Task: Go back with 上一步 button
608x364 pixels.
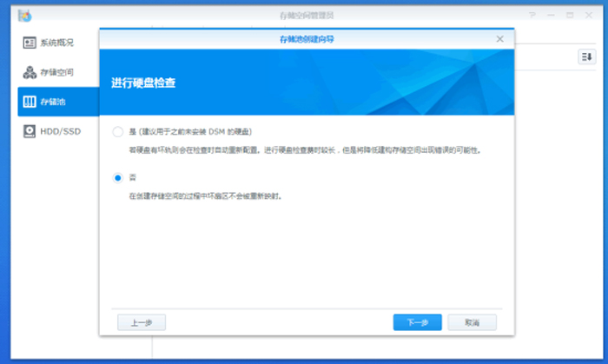Action: coord(142,322)
